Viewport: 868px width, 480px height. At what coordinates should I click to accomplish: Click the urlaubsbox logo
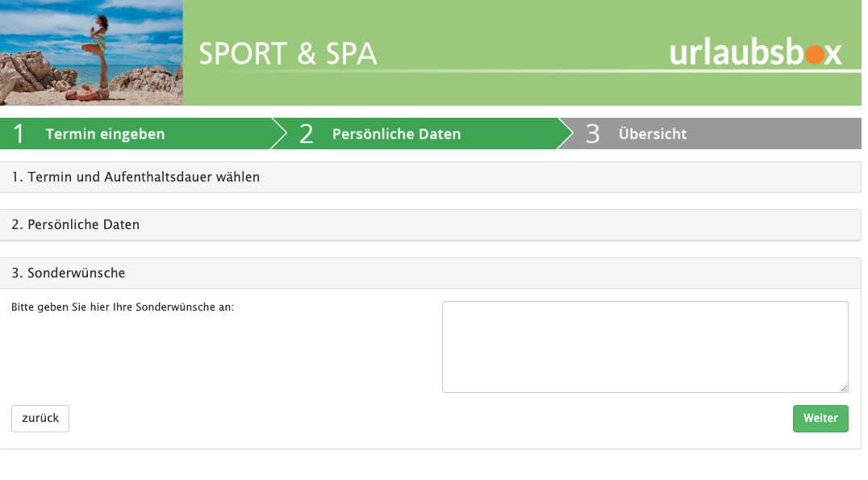click(x=755, y=53)
